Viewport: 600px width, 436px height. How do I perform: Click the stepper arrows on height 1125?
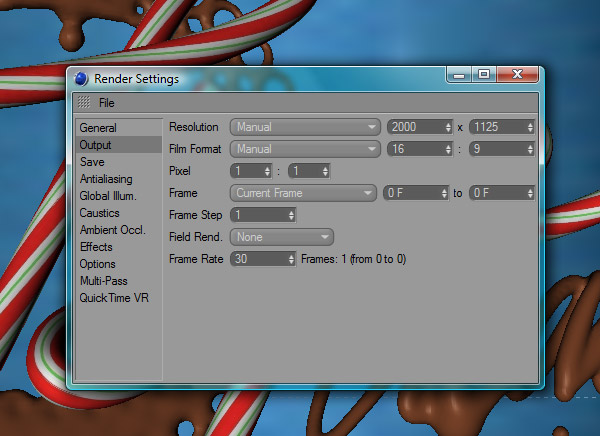click(x=530, y=127)
